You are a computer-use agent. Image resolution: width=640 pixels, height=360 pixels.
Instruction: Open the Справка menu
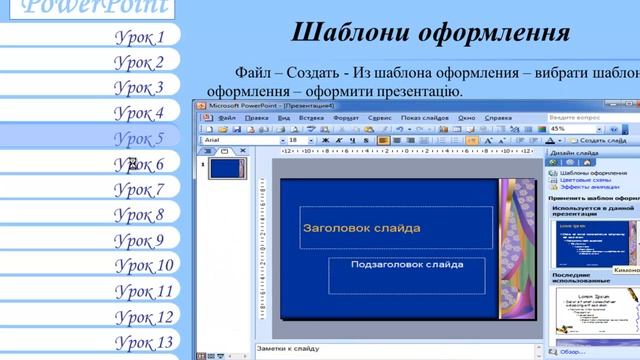(498, 118)
